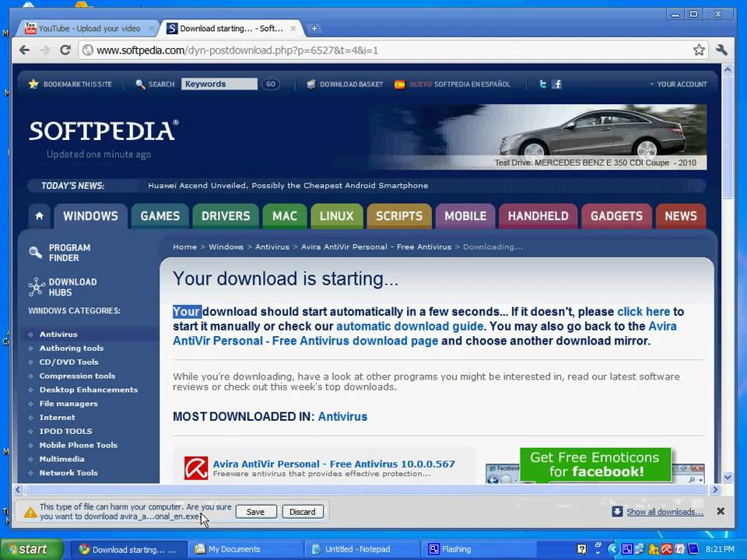Click the browser forward arrow
This screenshot has width=747, height=560.
click(x=45, y=50)
